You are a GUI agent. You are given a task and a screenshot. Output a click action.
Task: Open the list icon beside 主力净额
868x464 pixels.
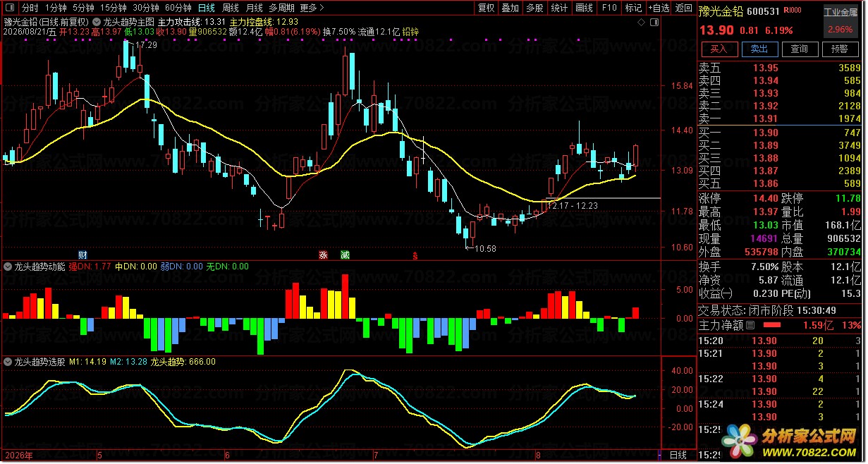(750, 325)
